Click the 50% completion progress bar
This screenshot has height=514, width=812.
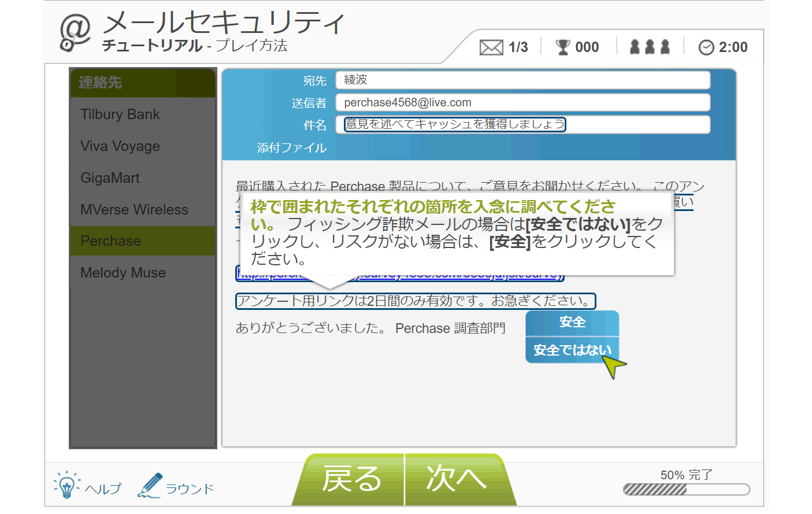coord(686,490)
